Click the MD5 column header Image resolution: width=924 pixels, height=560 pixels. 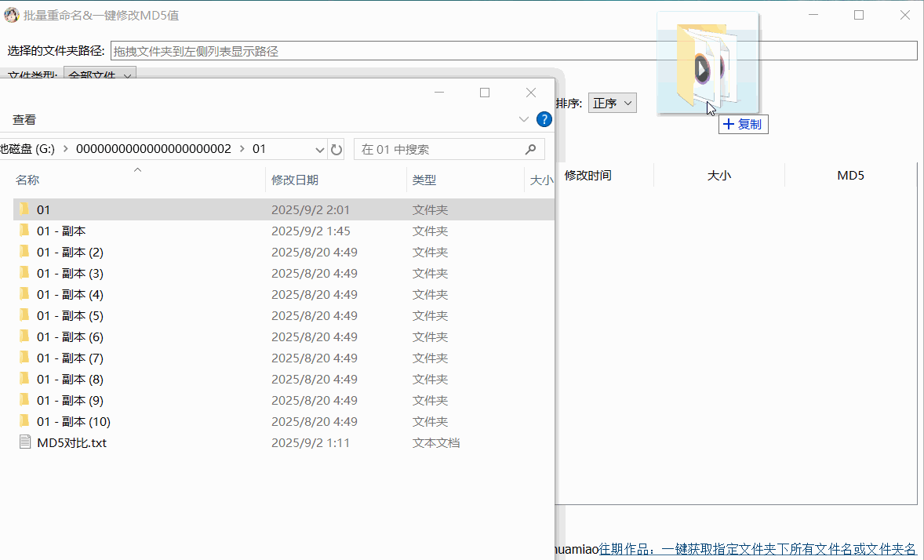point(850,175)
